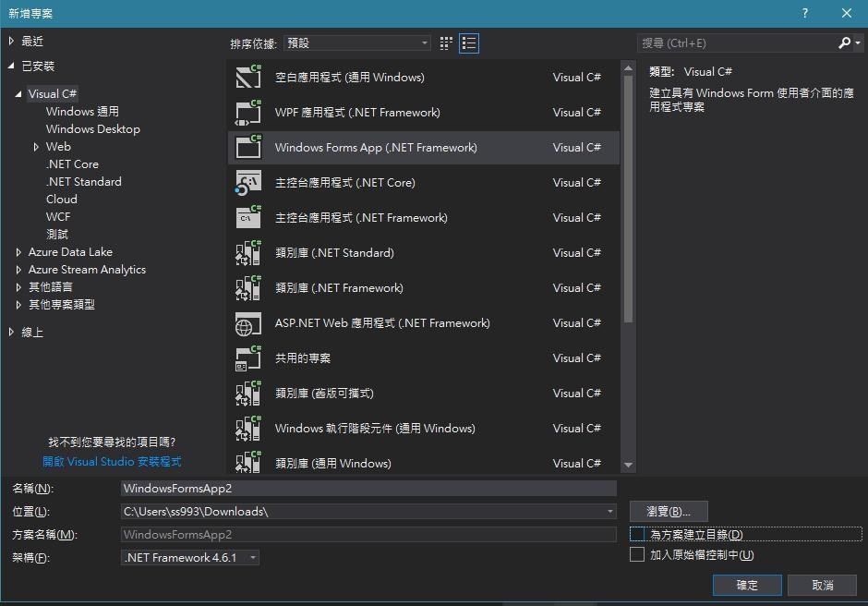Viewport: 868px width, 606px height.
Task: Open the sort-by dropdown
Action: (x=357, y=43)
